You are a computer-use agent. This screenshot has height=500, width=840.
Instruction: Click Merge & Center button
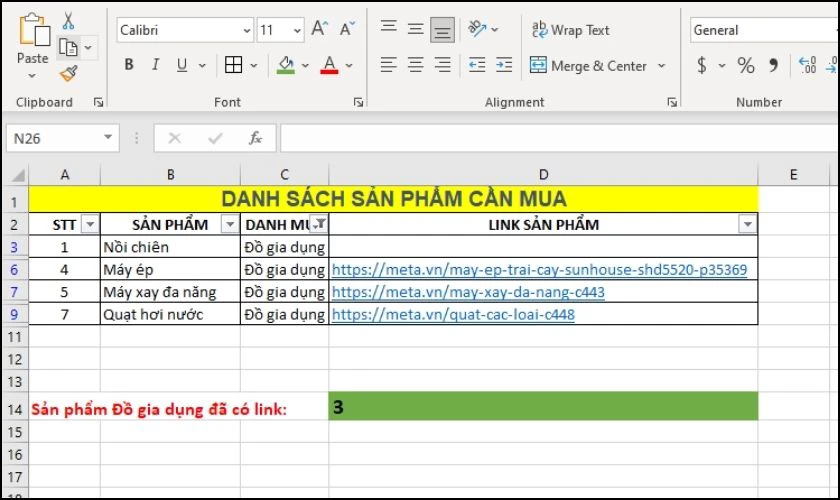[588, 65]
